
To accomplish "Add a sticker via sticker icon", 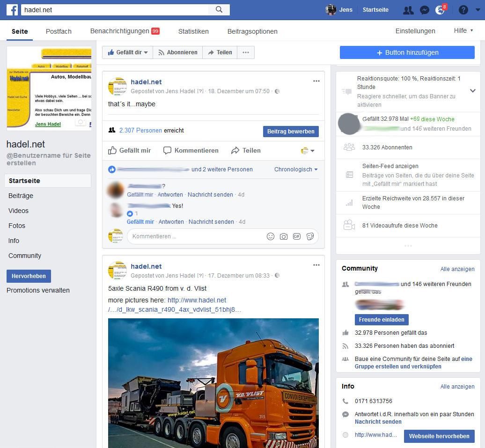I will pyautogui.click(x=310, y=236).
